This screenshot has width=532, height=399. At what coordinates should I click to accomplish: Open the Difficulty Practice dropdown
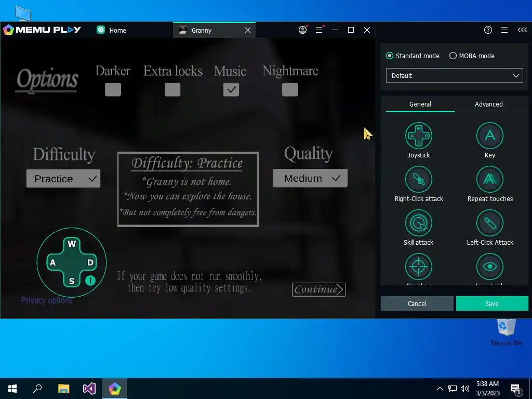[x=63, y=179]
